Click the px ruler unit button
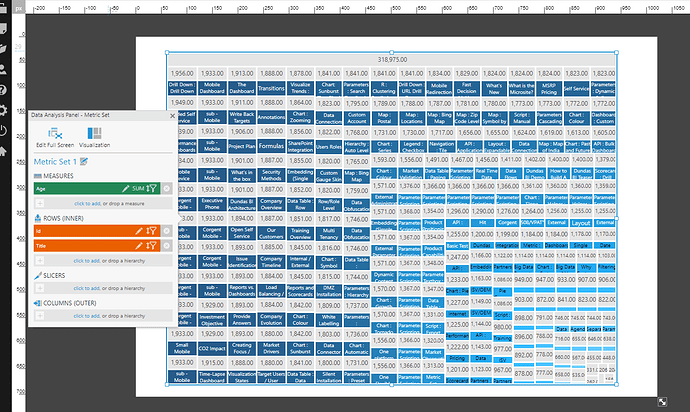The width and height of the screenshot is (690, 412). [x=19, y=8]
